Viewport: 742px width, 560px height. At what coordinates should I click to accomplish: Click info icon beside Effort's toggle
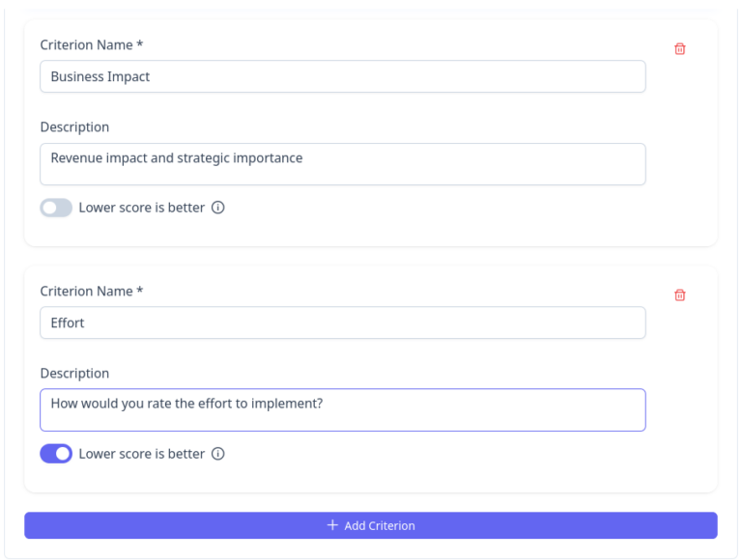click(x=218, y=454)
